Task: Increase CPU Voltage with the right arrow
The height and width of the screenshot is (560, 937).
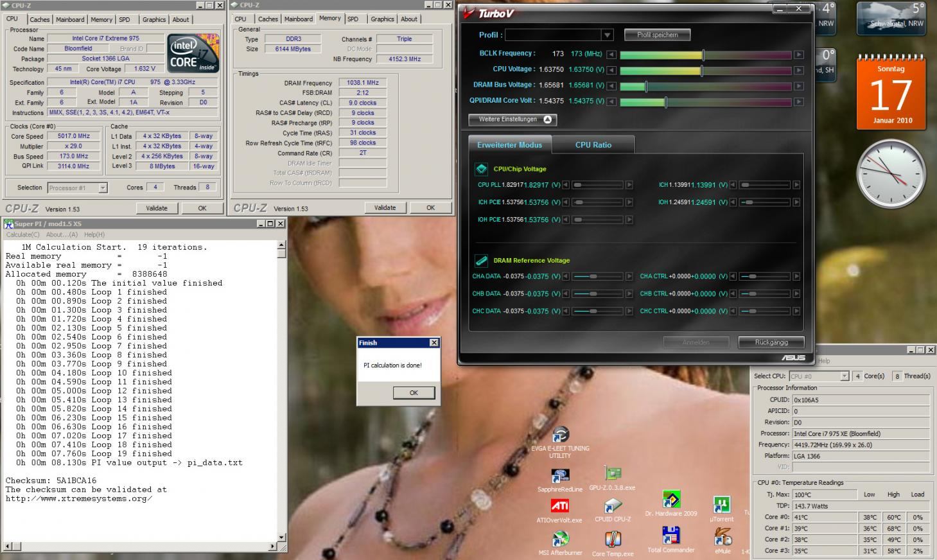Action: pos(799,71)
